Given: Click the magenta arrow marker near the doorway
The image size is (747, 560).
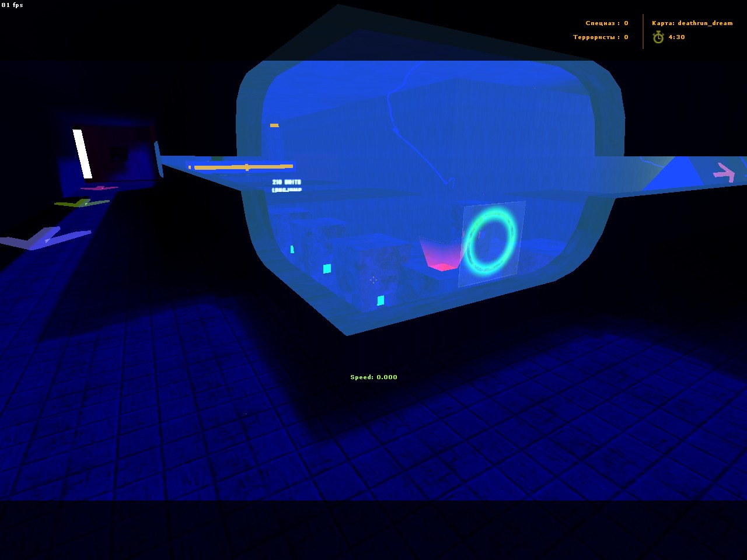Looking at the screenshot, I should coord(99,188).
